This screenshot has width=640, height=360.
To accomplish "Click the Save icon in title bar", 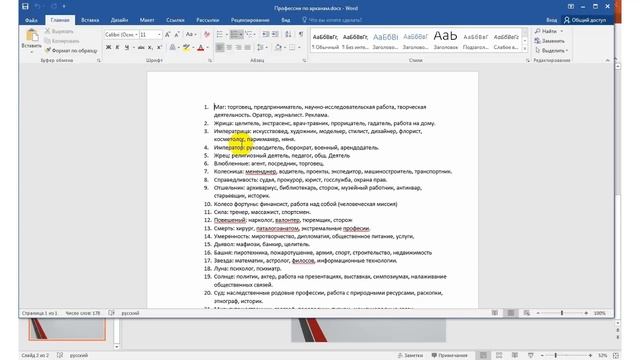I will (25, 7).
